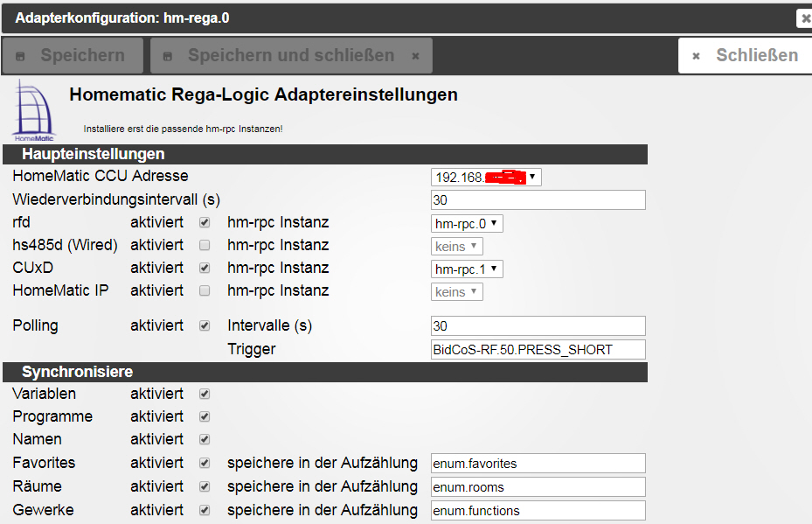Disable the Polling checkbox
Viewport: 812px width, 524px height.
point(205,326)
